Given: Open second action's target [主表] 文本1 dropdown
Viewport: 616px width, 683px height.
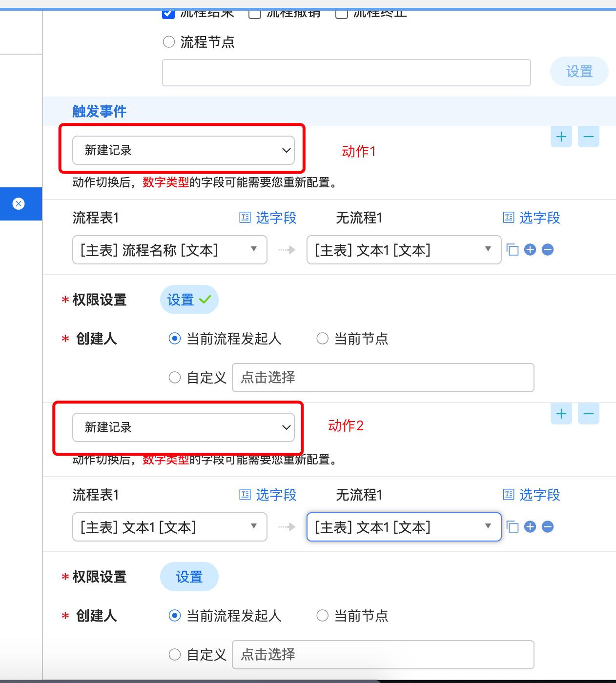Looking at the screenshot, I should pos(404,527).
